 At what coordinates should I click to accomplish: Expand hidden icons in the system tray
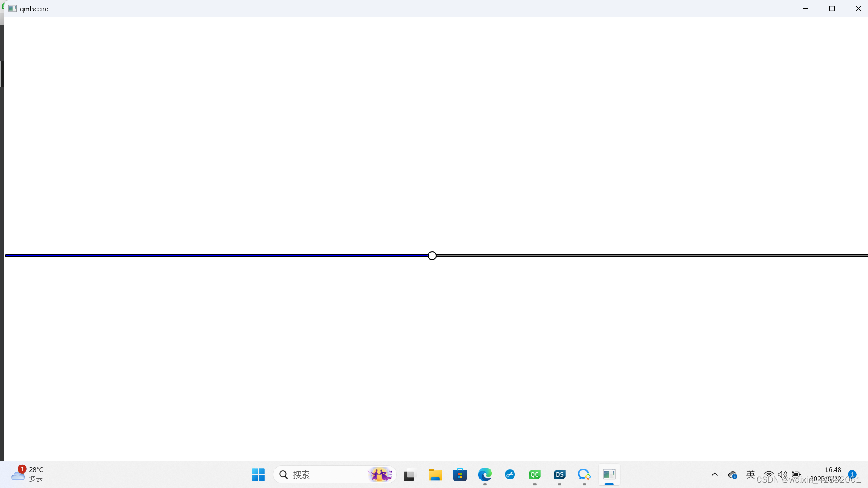(714, 474)
